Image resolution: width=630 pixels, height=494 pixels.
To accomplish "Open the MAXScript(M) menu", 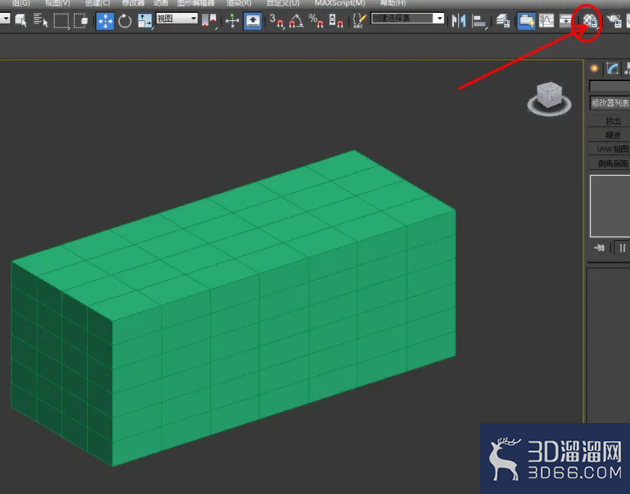I will (340, 3).
